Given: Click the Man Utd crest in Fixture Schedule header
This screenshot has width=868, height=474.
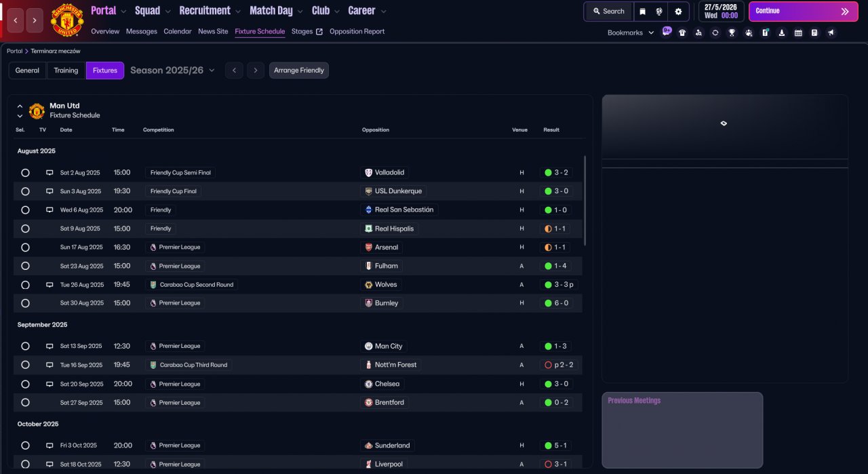Looking at the screenshot, I should point(37,111).
